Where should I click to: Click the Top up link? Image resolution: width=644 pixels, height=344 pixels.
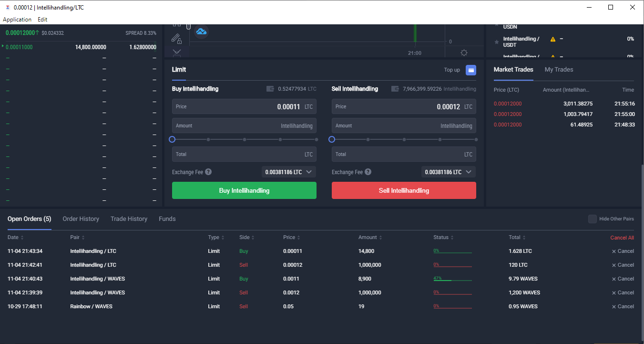coord(452,70)
